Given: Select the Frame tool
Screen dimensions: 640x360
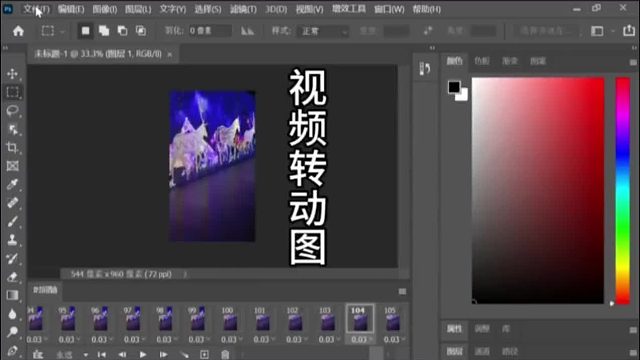Looking at the screenshot, I should pos(12,166).
